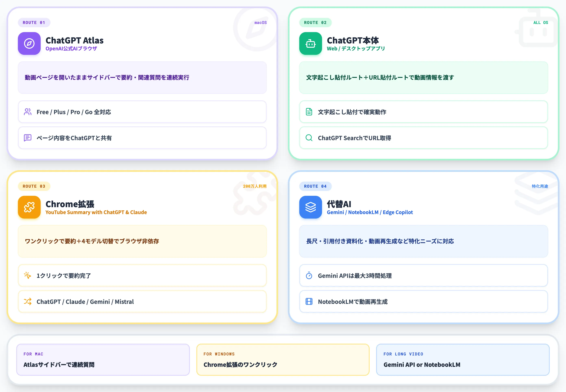Click Gemini / NotebookLM / Edge Copilot subtitle
The height and width of the screenshot is (392, 566).
[x=370, y=212]
